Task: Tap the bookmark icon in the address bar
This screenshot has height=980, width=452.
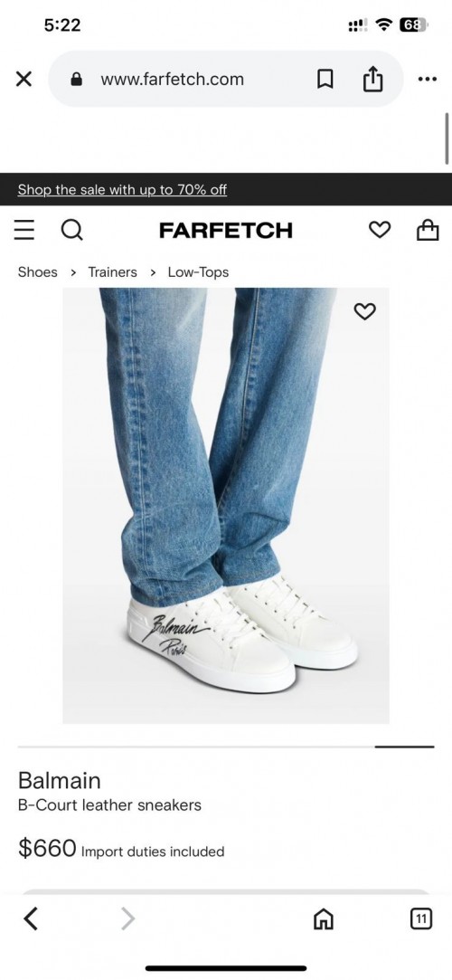Action: coord(325,80)
